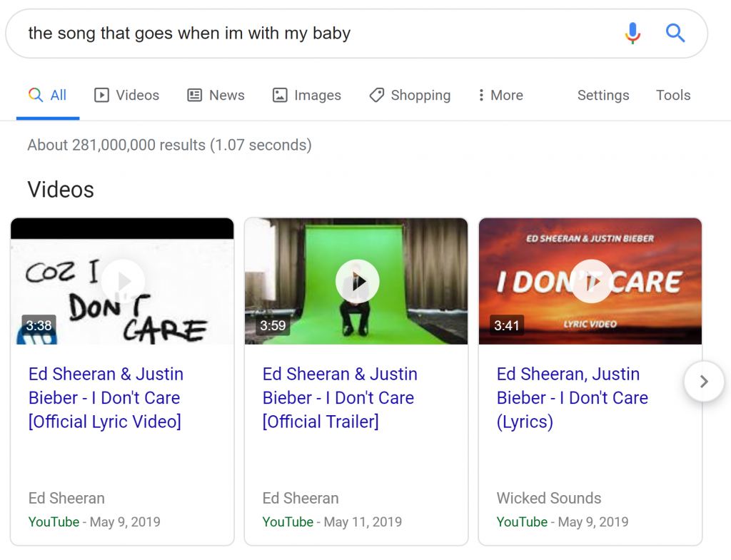Click the microphone voice search icon
Viewport: 731px width, 560px height.
tap(632, 33)
